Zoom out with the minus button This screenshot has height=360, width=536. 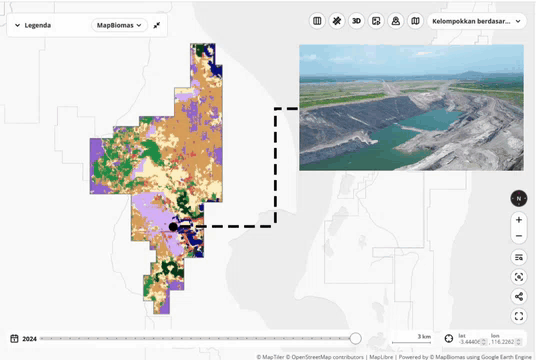tap(519, 236)
